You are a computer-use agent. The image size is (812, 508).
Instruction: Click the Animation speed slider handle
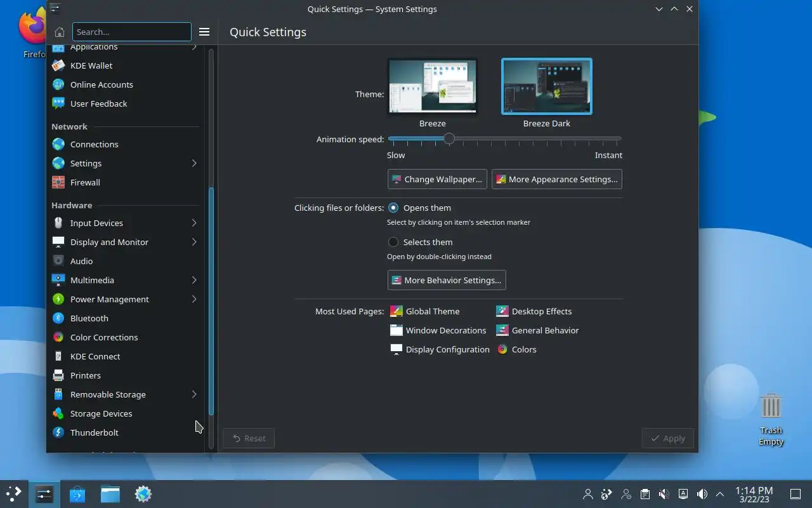coord(449,138)
